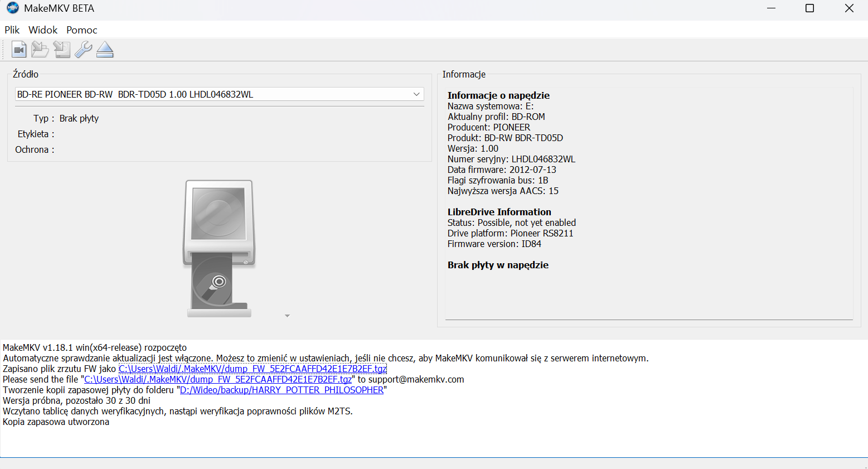The width and height of the screenshot is (868, 469).
Task: Open the HARRY_POTTER_PHILOSOPHER backup folder link
Action: pyautogui.click(x=282, y=390)
